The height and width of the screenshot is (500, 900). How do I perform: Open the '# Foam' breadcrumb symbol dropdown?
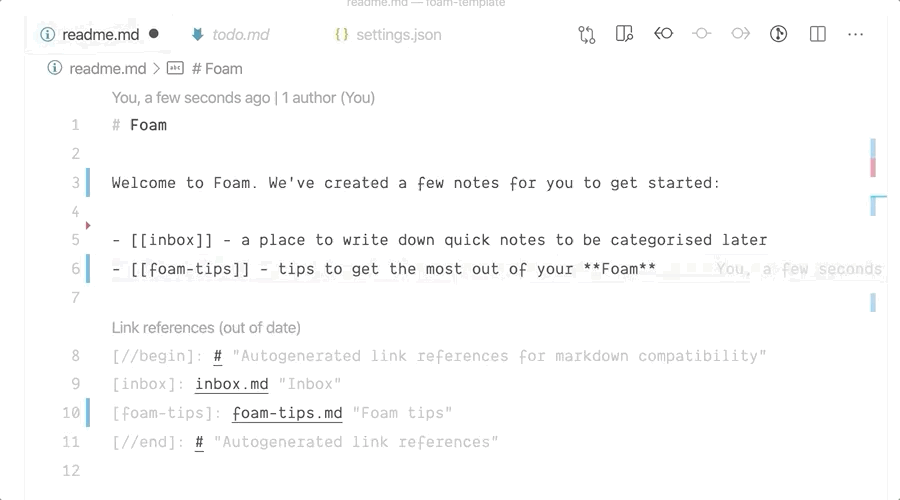tap(216, 69)
